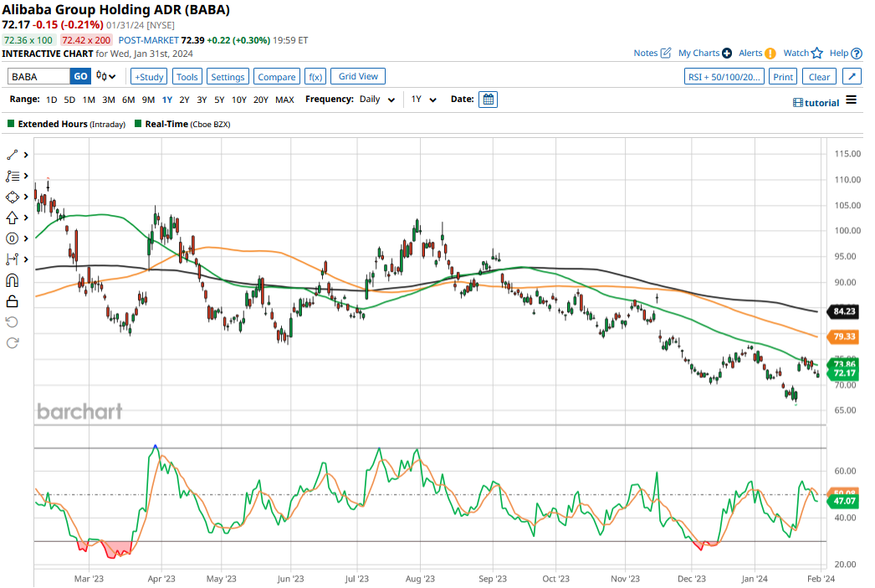Screen dimensions: 875x588
Task: Add to watchlist with Watch star
Action: coord(803,53)
